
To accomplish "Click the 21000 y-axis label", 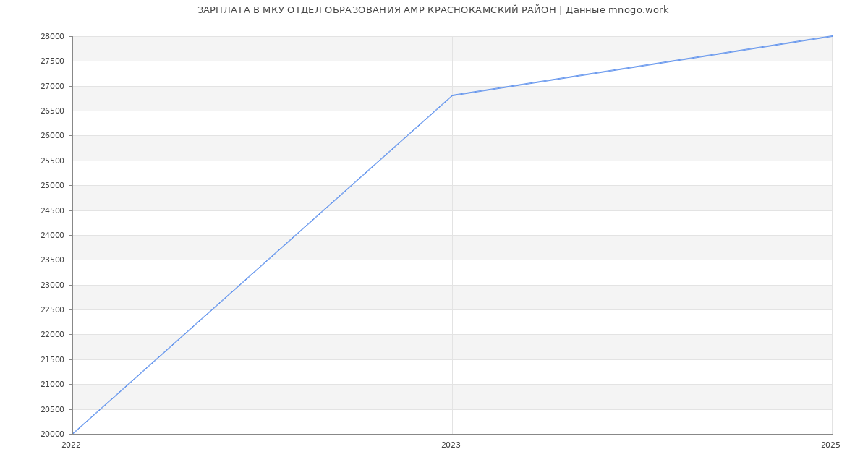I will [52, 385].
